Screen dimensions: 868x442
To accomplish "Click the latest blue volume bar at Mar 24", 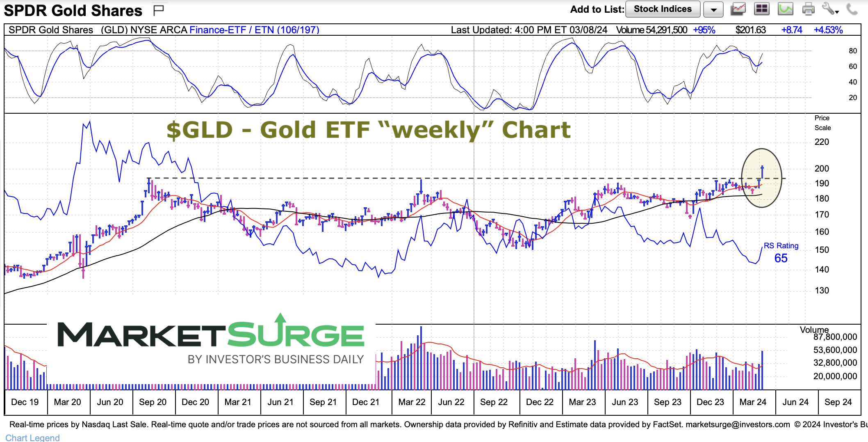I will pos(762,370).
